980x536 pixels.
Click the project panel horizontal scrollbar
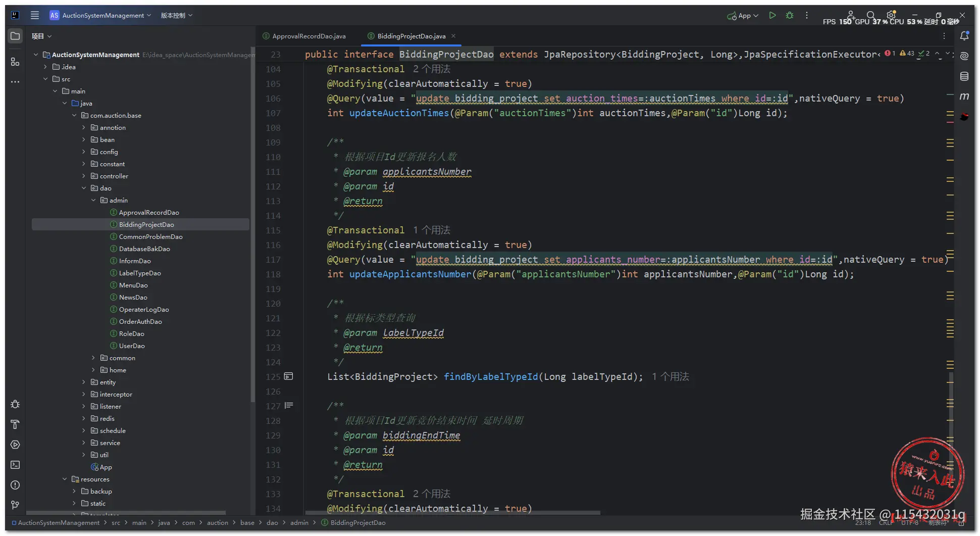[x=126, y=513]
